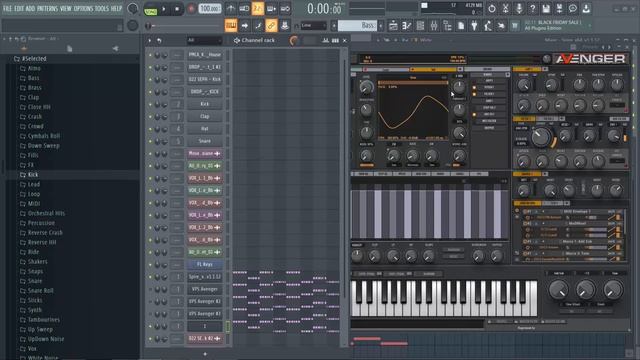640x360 pixels.
Task: Turn the large highlighted filter knob in Avenger
Action: tap(541, 137)
